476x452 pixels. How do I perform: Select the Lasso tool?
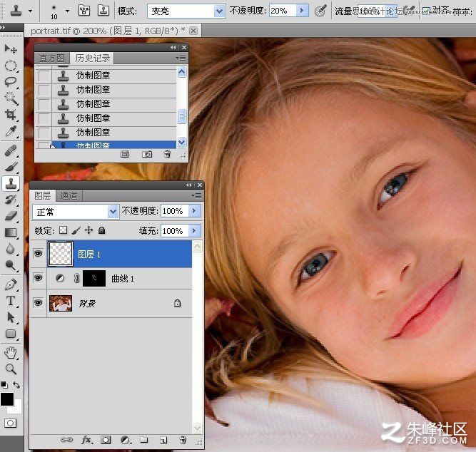click(11, 81)
